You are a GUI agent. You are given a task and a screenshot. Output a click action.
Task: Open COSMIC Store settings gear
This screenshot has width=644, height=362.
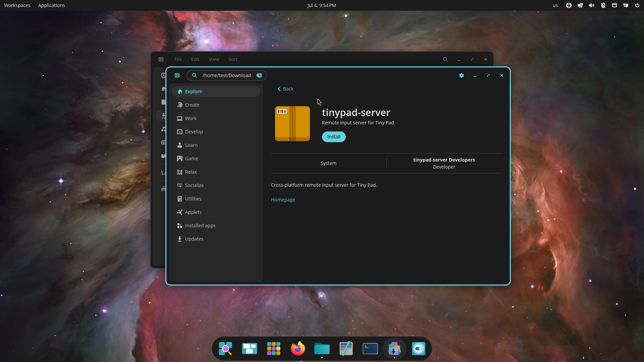462,75
